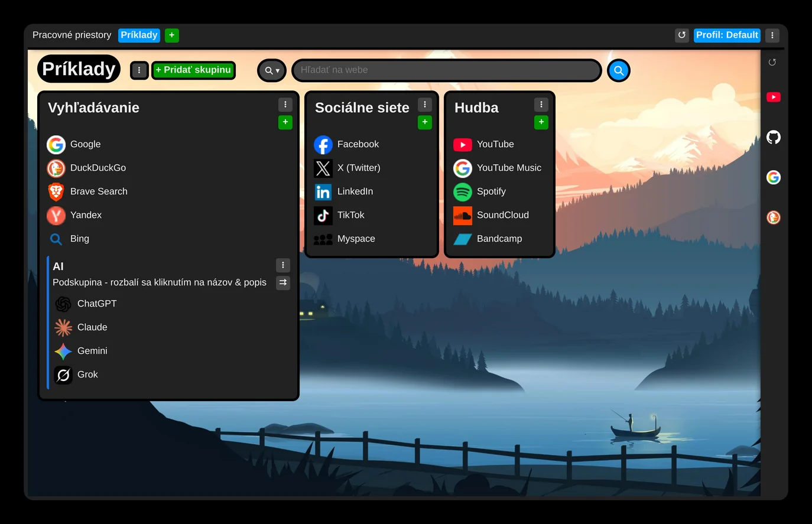The image size is (812, 524).
Task: Toggle the AI subgroup layout arrows button
Action: click(283, 283)
